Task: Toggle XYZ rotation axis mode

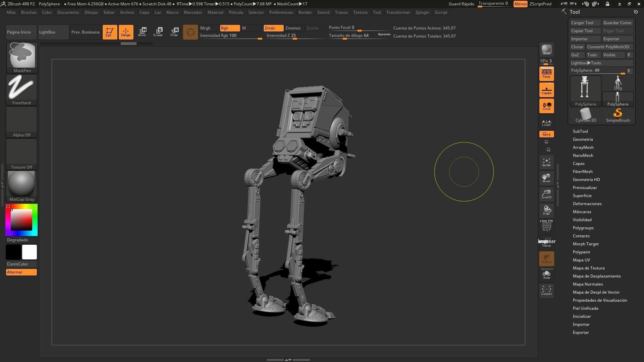Action: tap(546, 134)
